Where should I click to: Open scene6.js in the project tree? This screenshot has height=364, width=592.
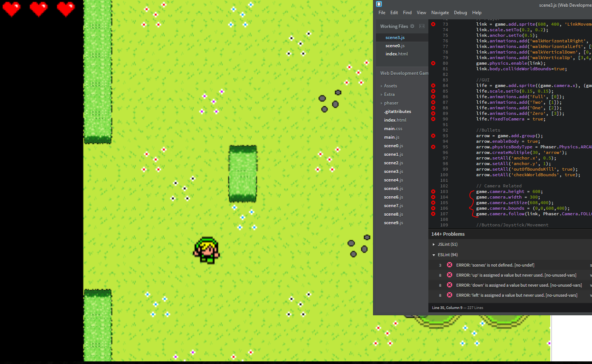pos(393,197)
